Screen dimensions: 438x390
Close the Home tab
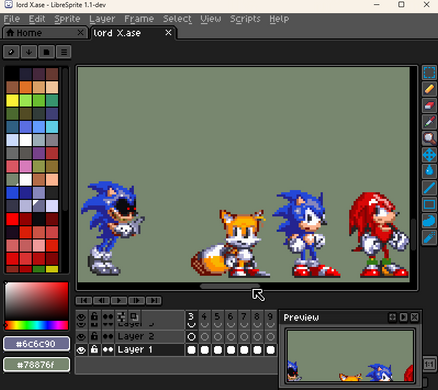point(80,33)
